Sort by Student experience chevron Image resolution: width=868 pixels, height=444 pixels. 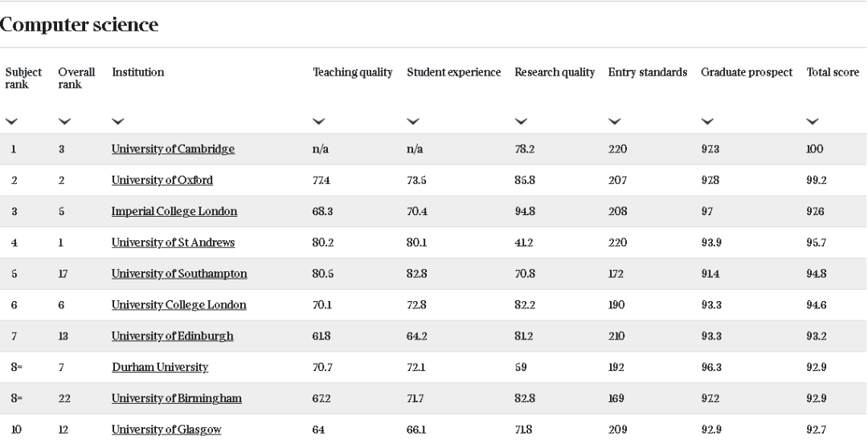pos(413,121)
